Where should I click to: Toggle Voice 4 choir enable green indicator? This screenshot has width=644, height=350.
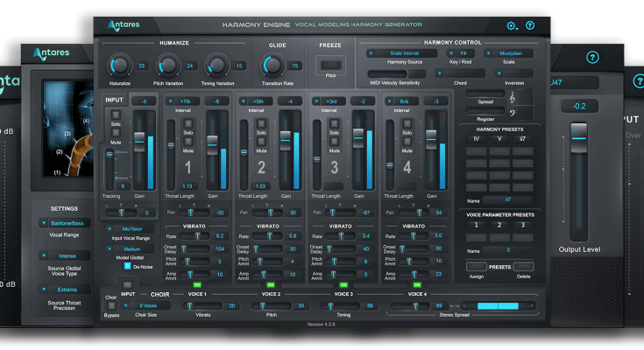point(417,284)
